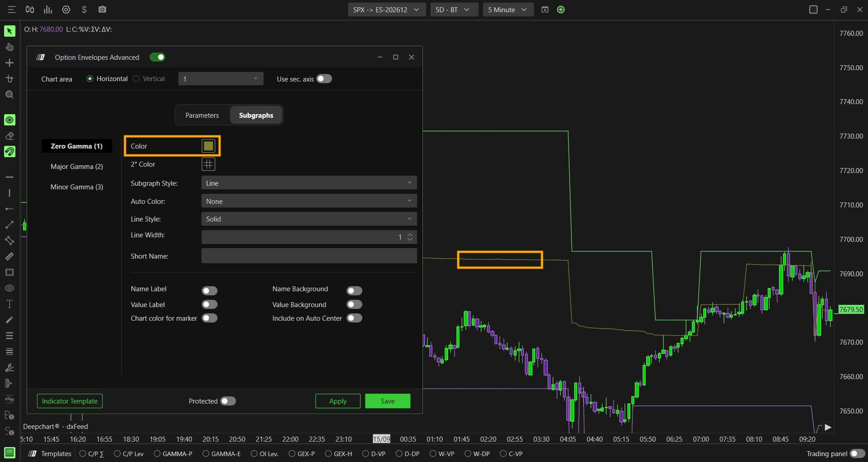Screen dimensions: 868x462
Task: Select the polyline path drawing tool
Action: coord(10,241)
